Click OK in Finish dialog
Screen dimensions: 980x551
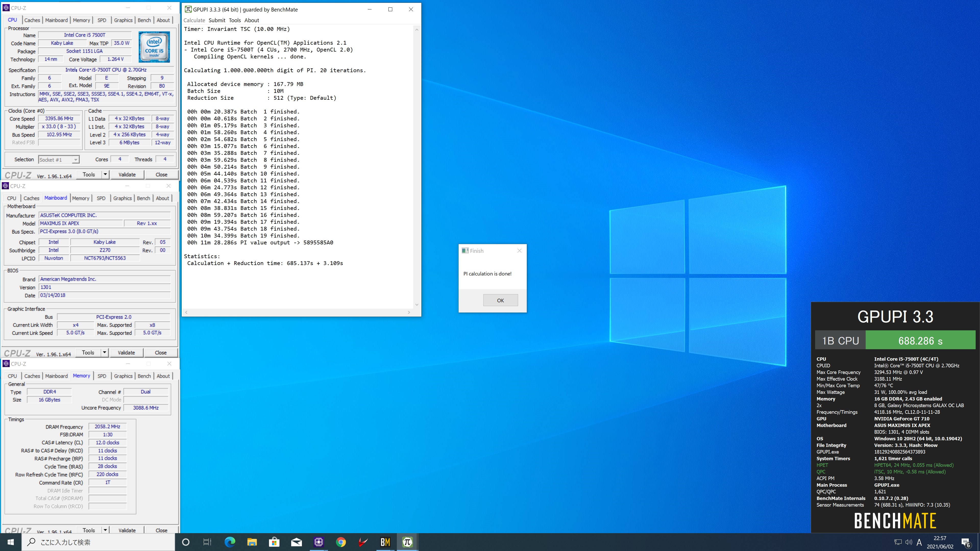[x=500, y=300]
